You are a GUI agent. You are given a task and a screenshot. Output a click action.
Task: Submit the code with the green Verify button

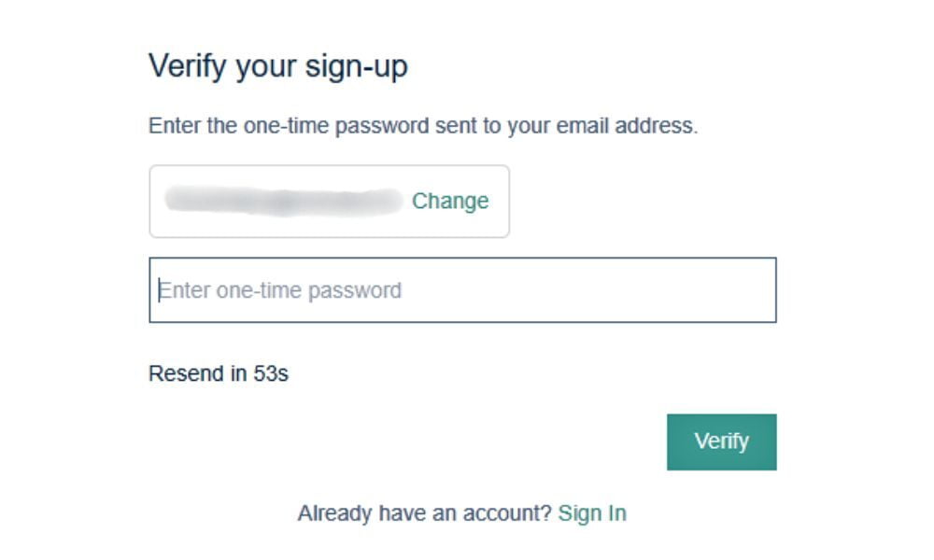point(721,441)
